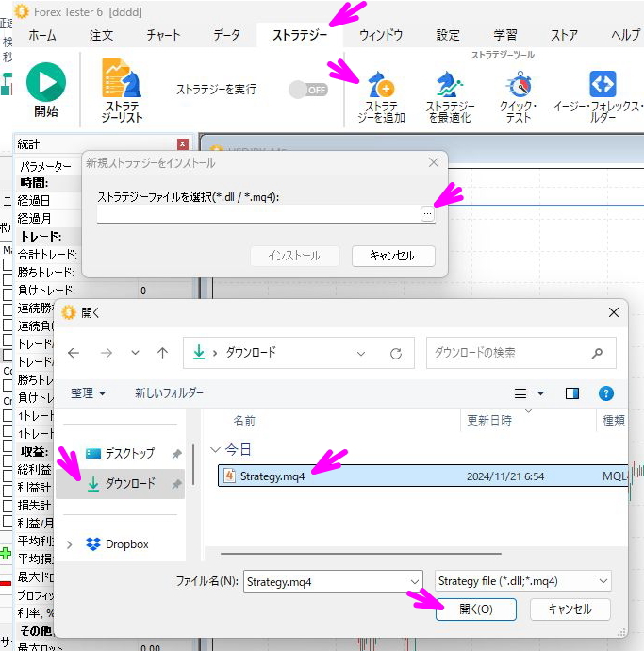The width and height of the screenshot is (644, 651).
Task: Launch the Quick Test stopwatch icon
Action: click(x=519, y=84)
